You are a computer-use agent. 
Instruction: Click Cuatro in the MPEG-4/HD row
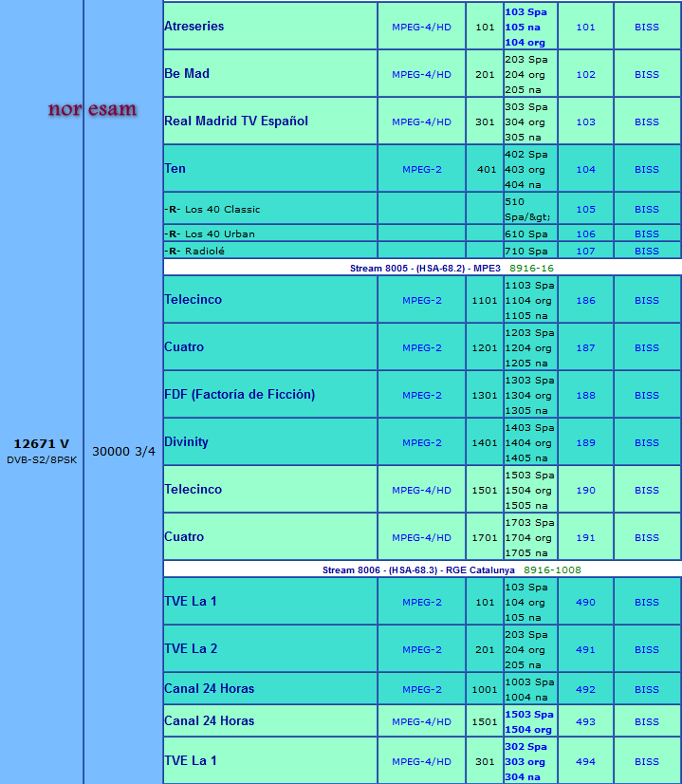point(184,537)
